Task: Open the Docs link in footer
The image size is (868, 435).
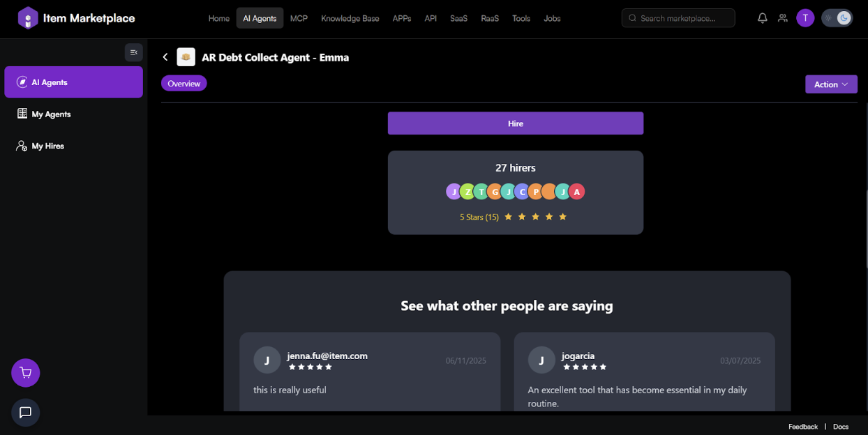Action: pyautogui.click(x=841, y=427)
